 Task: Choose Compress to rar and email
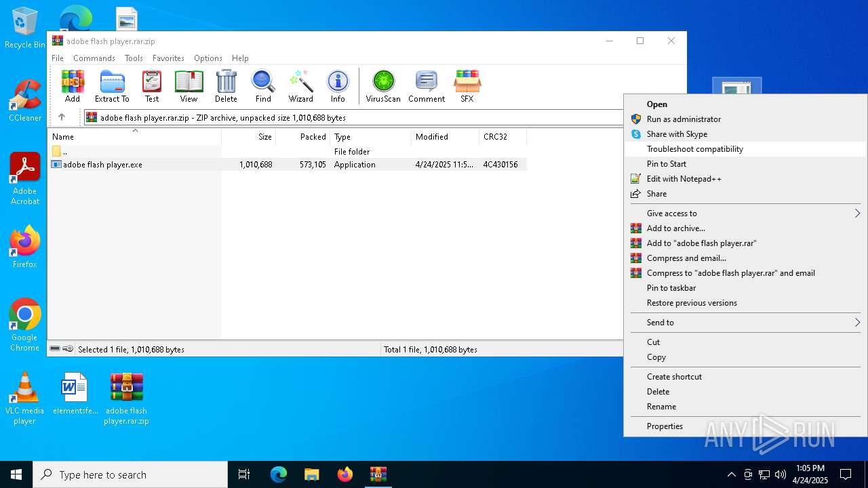coord(745,272)
